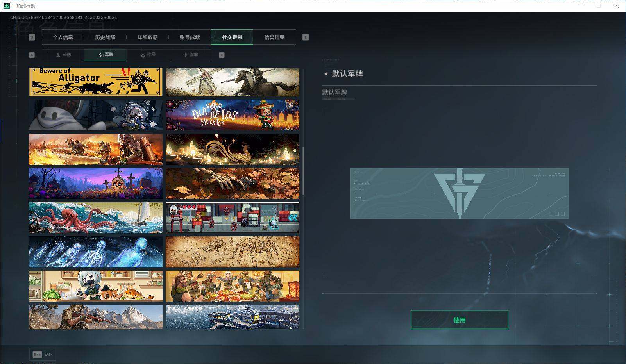The image size is (626, 364).
Task: Select the 社交定制 tab
Action: point(232,37)
